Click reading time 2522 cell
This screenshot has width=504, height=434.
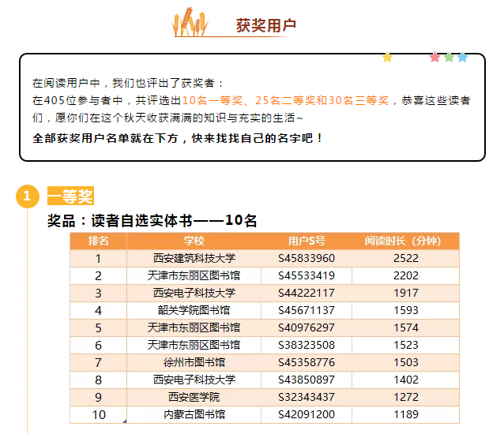tap(406, 258)
